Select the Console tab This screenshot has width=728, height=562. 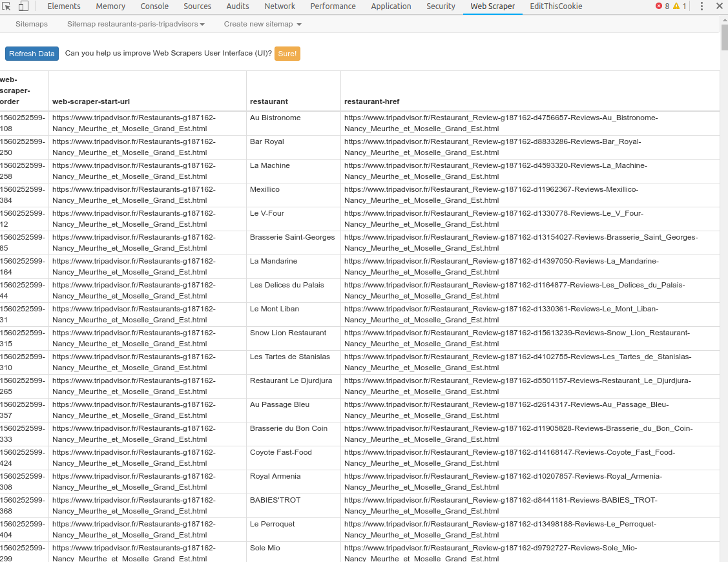pyautogui.click(x=154, y=6)
